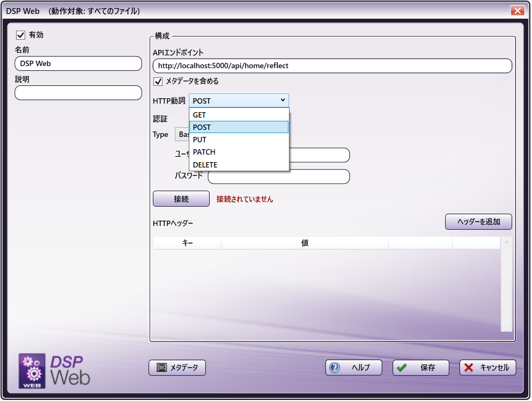Select PUT from the verb list
The width and height of the screenshot is (532, 401).
click(239, 140)
